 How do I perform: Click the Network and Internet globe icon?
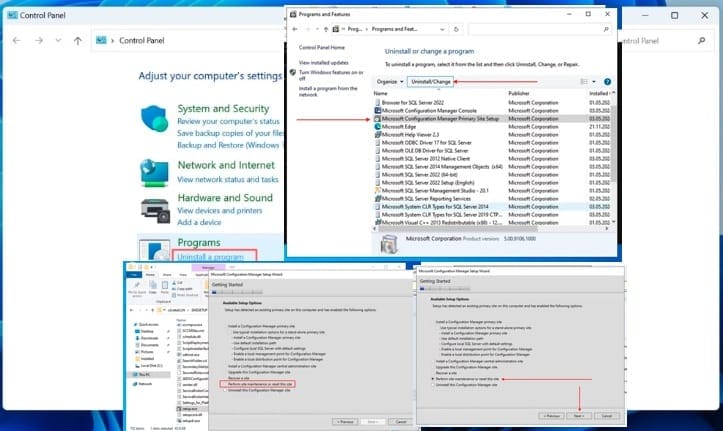(x=154, y=172)
